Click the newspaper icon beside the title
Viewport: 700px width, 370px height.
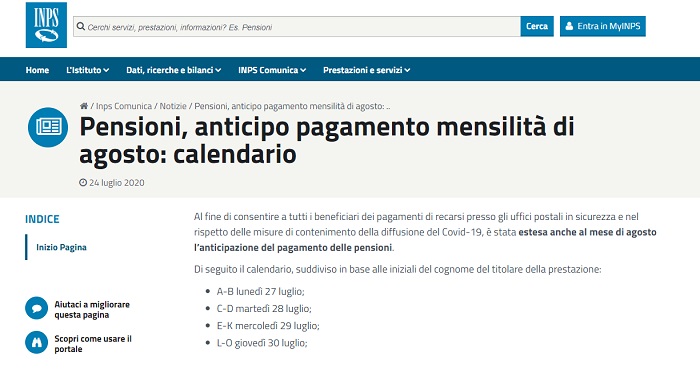[x=48, y=127]
